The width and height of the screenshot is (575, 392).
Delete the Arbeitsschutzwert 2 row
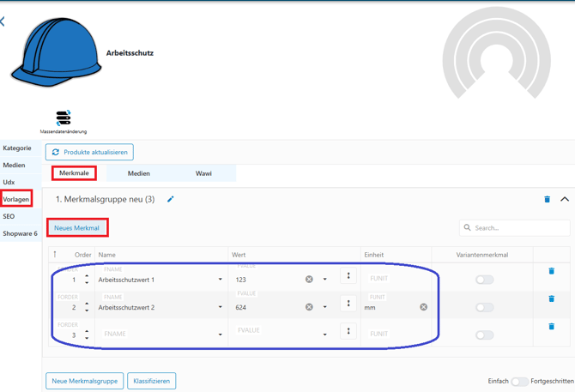pyautogui.click(x=551, y=299)
